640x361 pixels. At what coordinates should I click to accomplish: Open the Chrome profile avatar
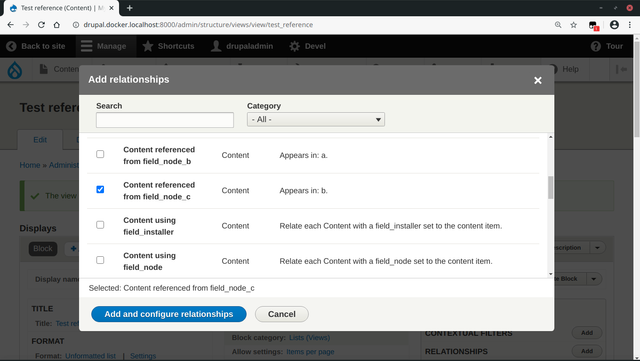point(614,25)
